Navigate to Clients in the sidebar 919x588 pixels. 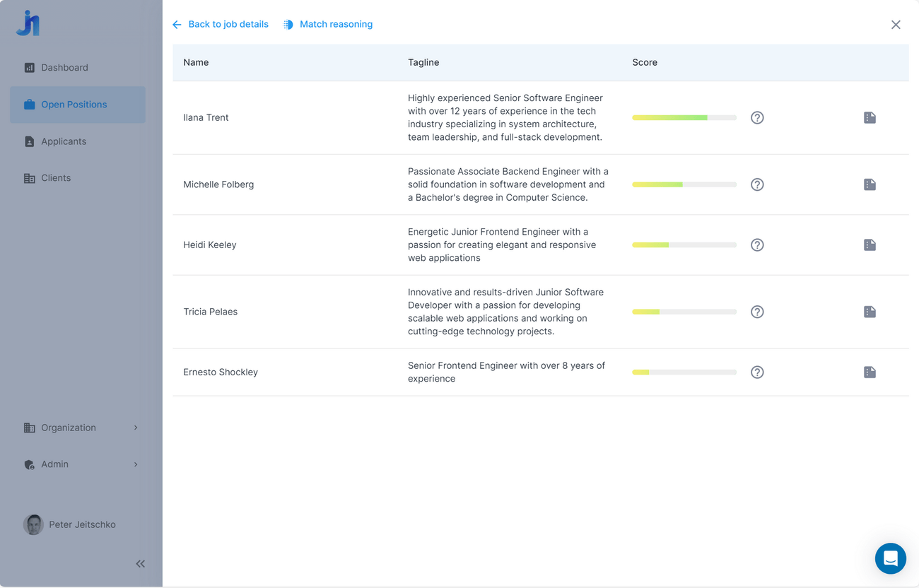pyautogui.click(x=56, y=178)
